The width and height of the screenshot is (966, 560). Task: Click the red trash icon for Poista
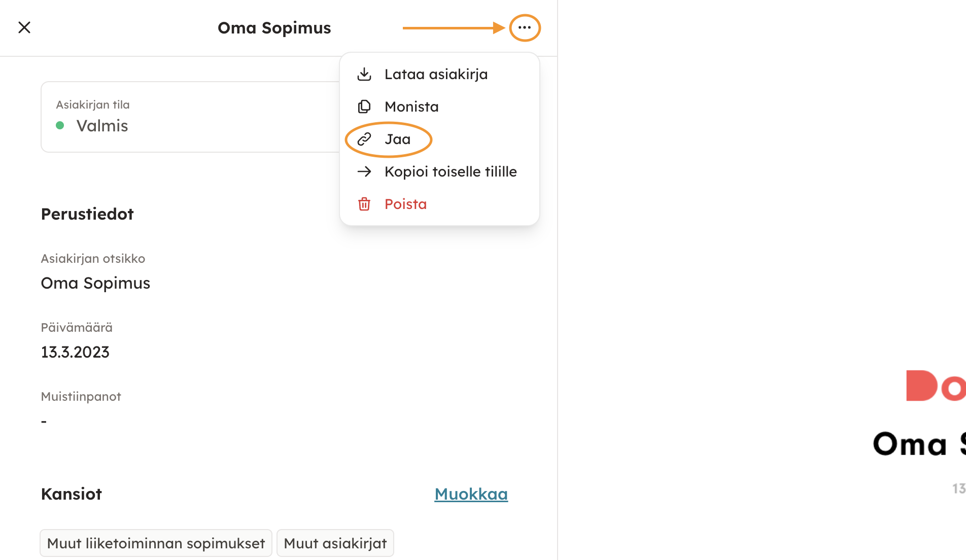(x=364, y=204)
